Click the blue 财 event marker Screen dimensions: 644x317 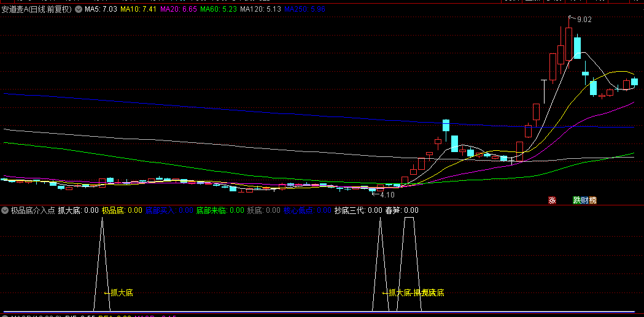[584, 201]
